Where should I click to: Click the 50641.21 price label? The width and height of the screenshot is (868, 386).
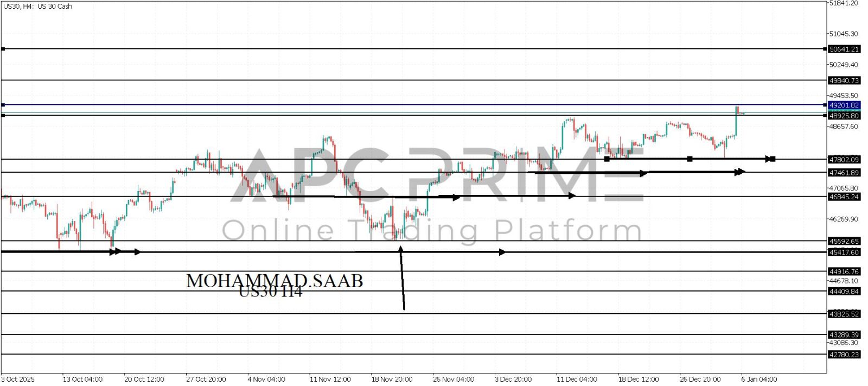click(x=844, y=49)
